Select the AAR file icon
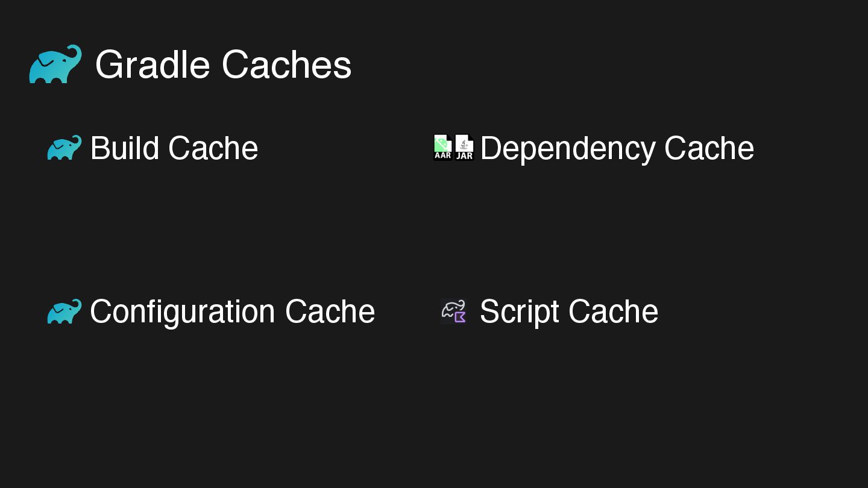Screen dimensions: 868x488 coord(443,148)
